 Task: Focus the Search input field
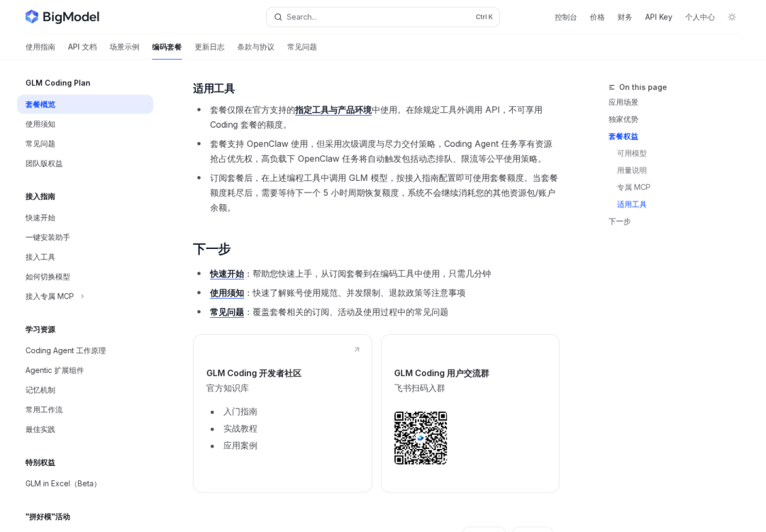(x=382, y=17)
